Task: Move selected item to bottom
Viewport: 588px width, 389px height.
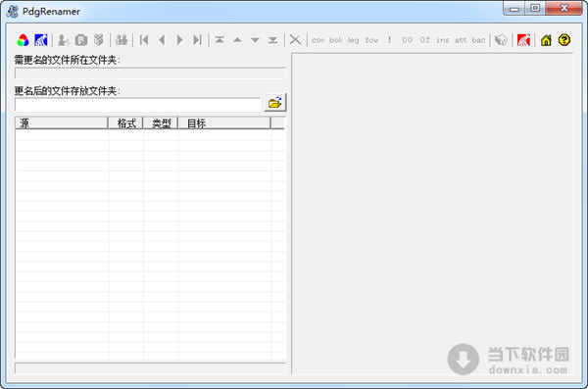Action: coord(273,40)
